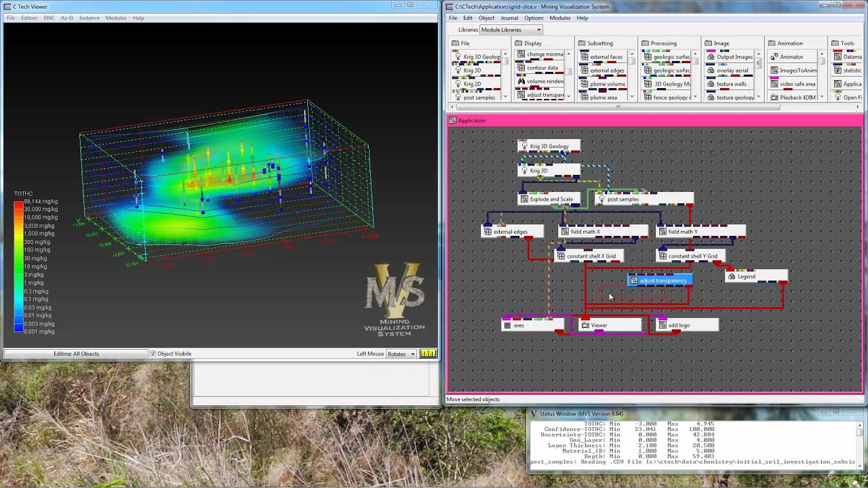Select the constant shell X Grid node
The height and width of the screenshot is (488, 868).
589,256
